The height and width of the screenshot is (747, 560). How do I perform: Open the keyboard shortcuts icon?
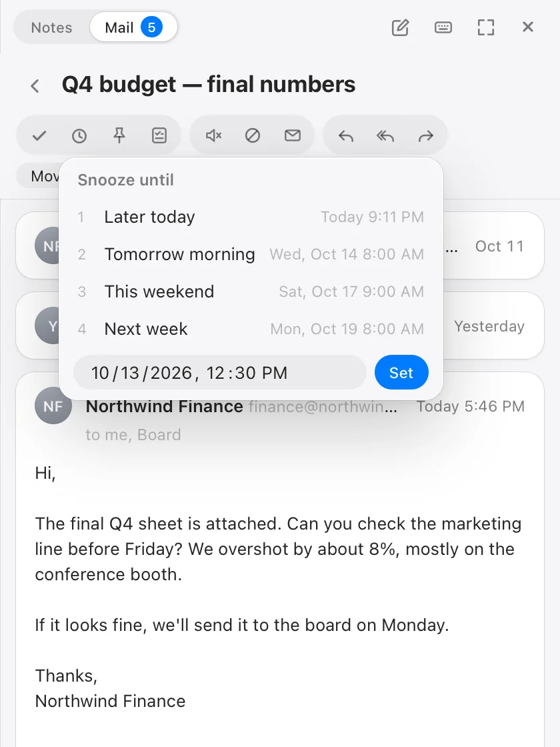click(443, 27)
